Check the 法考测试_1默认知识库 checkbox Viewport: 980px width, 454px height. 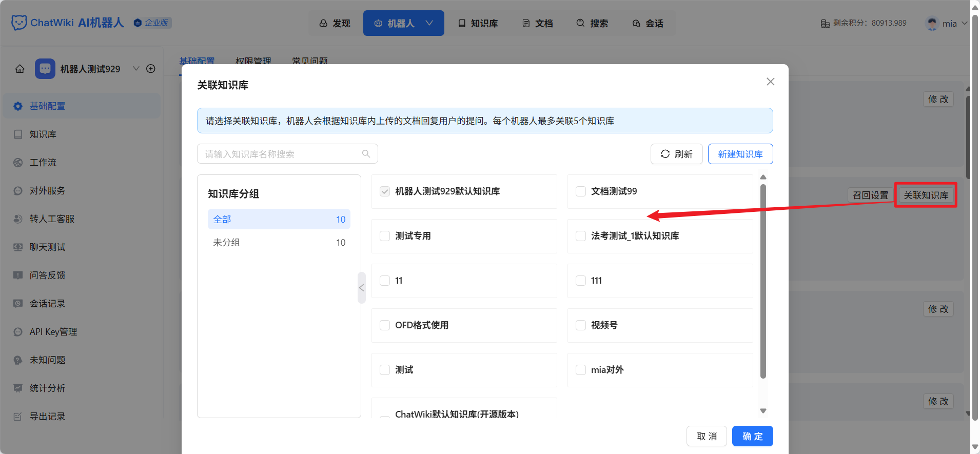(x=581, y=236)
